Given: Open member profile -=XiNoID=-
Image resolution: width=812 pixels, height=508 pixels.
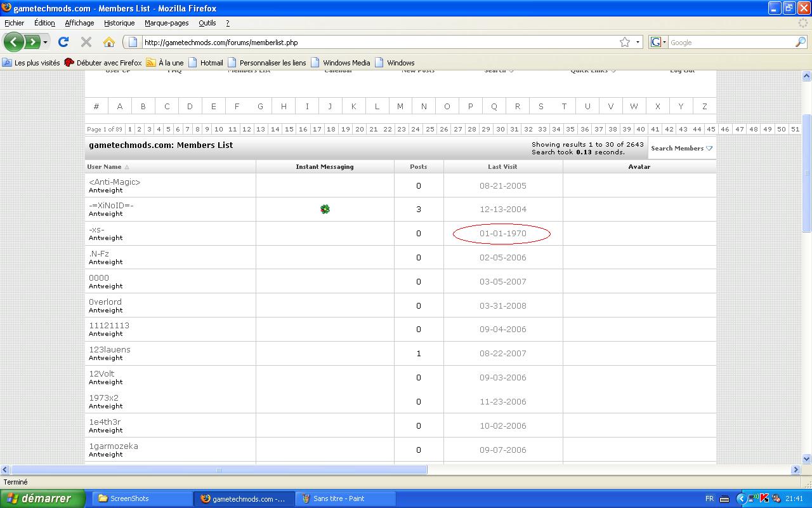Looking at the screenshot, I should tap(111, 206).
